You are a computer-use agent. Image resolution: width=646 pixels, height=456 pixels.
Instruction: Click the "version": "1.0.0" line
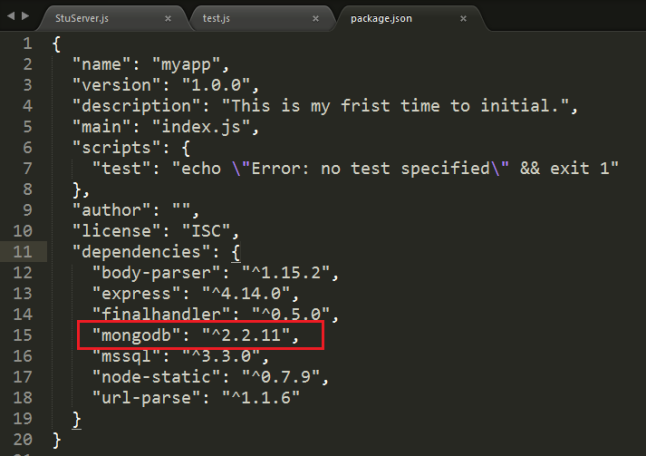pyautogui.click(x=166, y=85)
